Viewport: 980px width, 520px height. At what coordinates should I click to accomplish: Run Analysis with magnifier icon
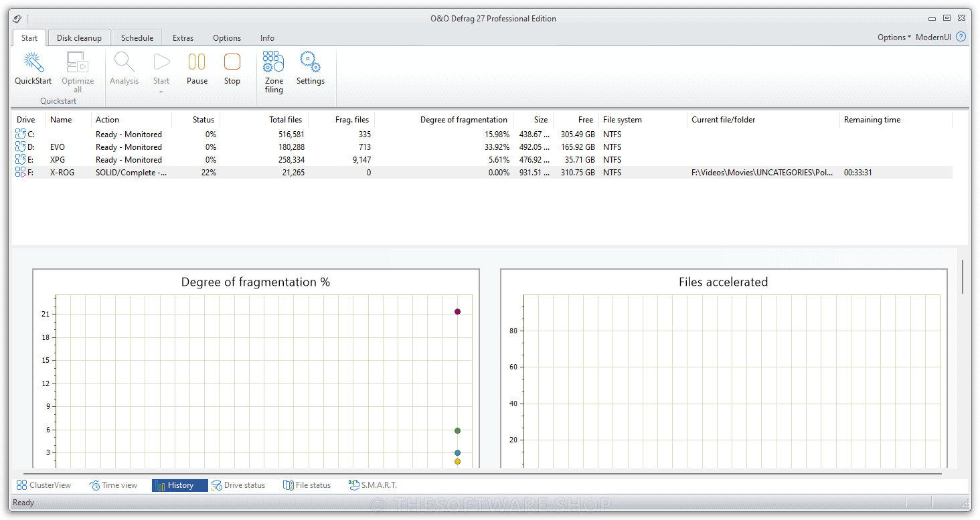click(124, 62)
